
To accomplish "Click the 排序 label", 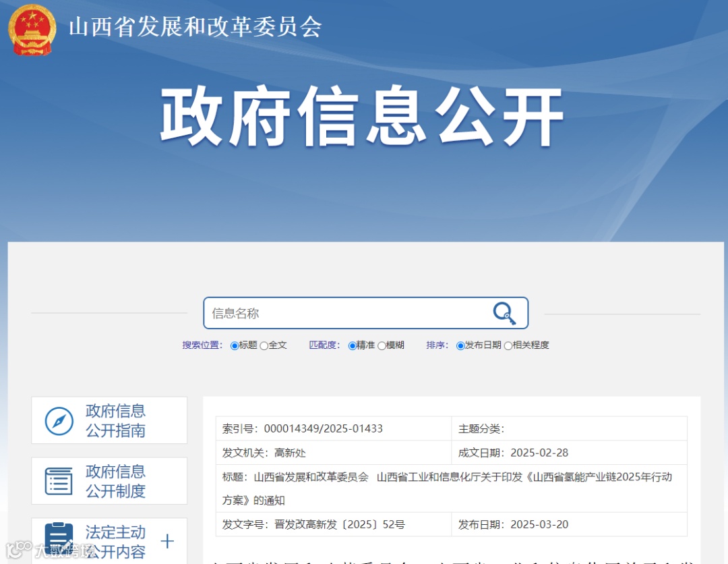I will pyautogui.click(x=437, y=345).
